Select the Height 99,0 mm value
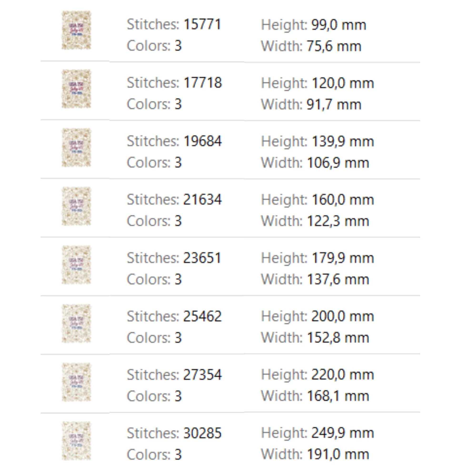 coord(313,25)
